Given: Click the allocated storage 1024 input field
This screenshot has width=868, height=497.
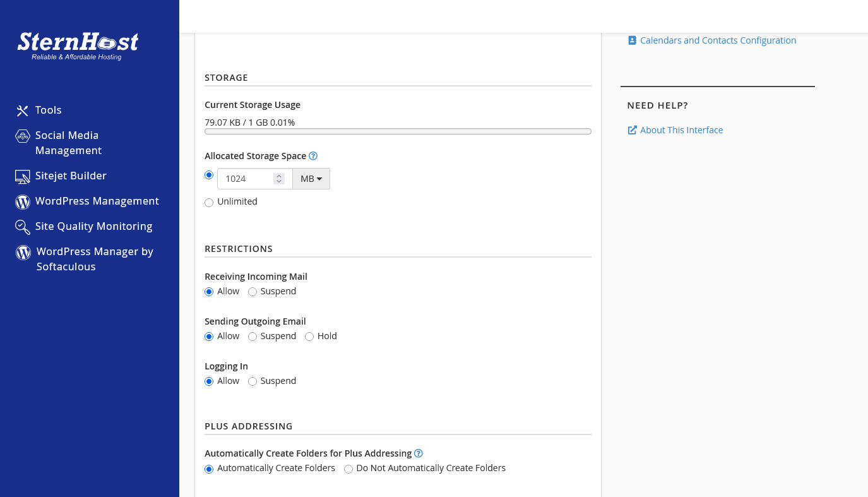Looking at the screenshot, I should (x=246, y=179).
